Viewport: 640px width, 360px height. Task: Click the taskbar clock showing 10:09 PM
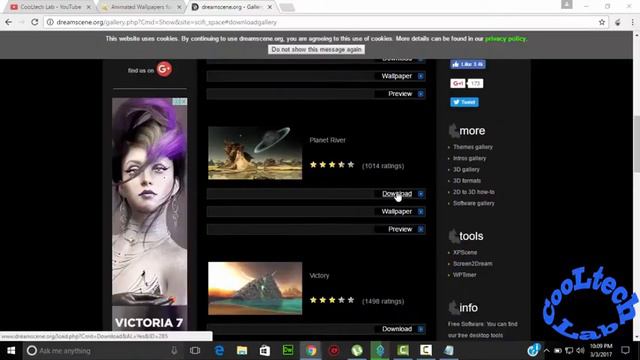(601, 351)
